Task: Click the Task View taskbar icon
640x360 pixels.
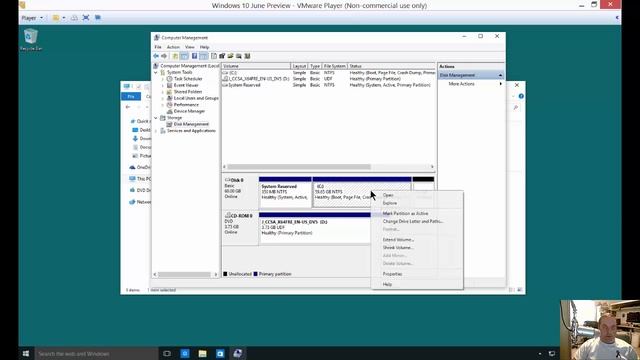Action: coord(167,353)
